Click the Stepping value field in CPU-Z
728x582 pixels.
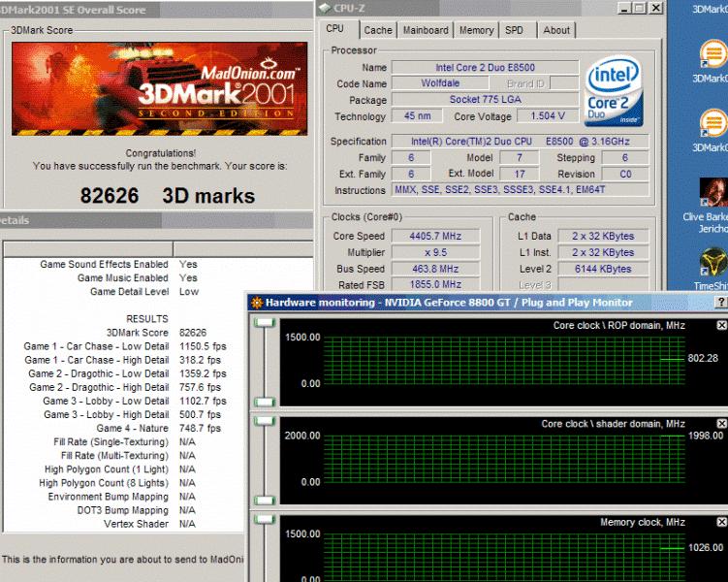pos(625,157)
